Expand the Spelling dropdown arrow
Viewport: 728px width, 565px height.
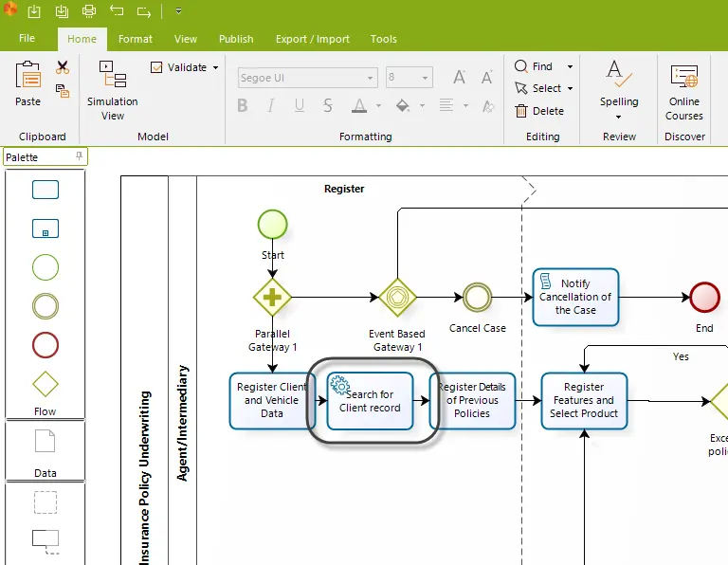(x=618, y=117)
